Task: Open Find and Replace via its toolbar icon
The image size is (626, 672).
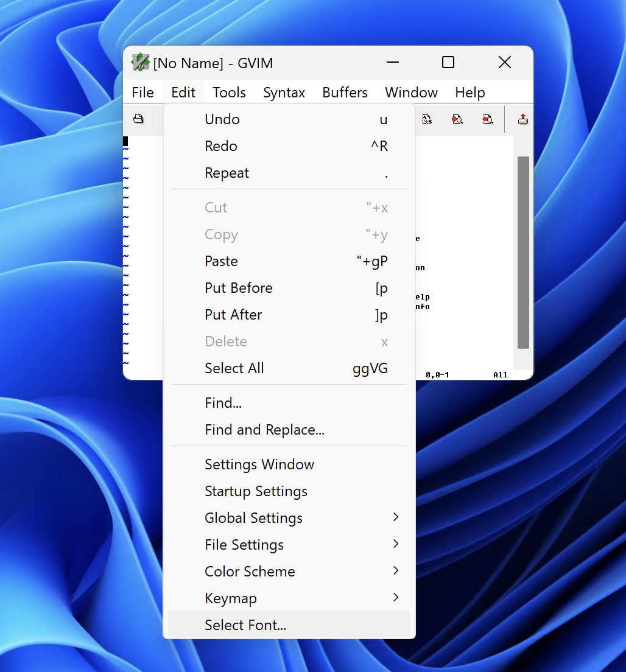Action: (x=427, y=119)
